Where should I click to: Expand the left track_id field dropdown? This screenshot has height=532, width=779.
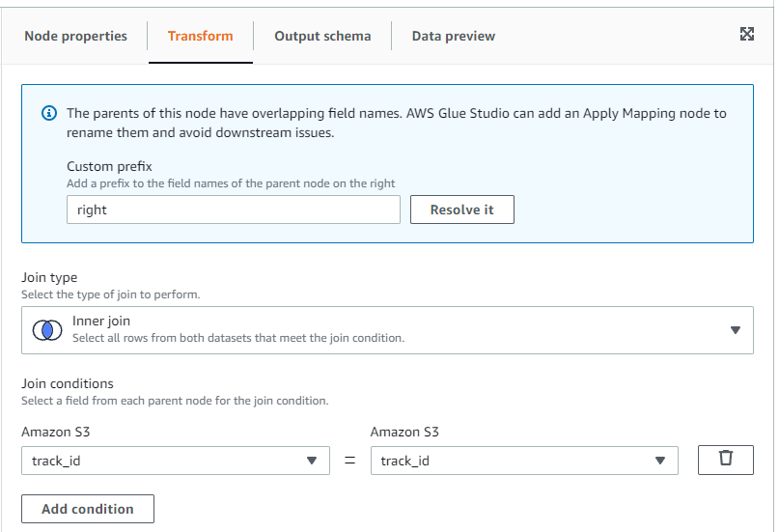click(175, 461)
